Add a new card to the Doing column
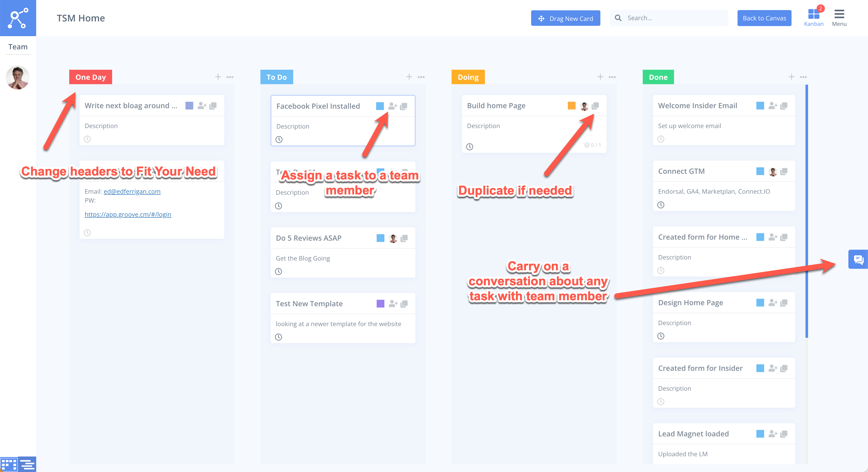 pyautogui.click(x=600, y=77)
